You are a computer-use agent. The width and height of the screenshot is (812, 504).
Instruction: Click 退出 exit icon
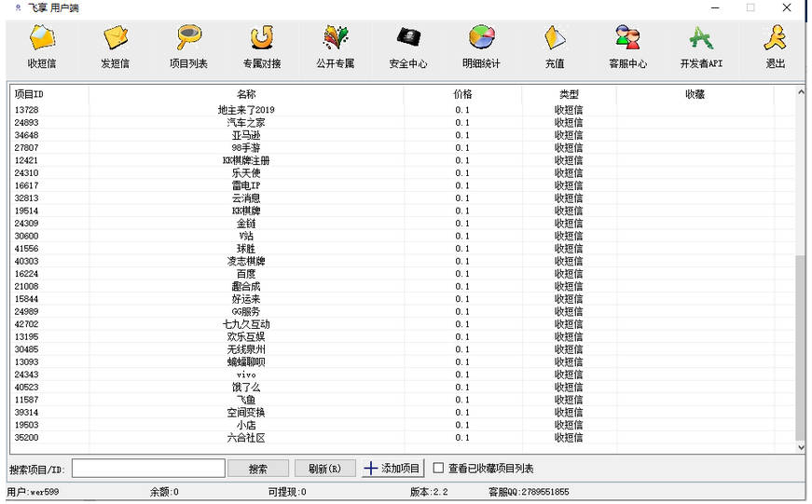(775, 47)
